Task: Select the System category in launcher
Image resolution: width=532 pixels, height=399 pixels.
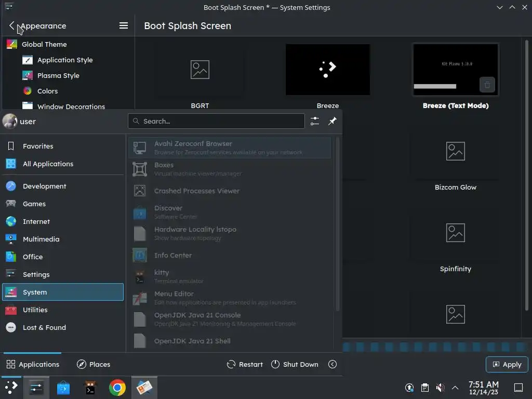Action: [63, 292]
